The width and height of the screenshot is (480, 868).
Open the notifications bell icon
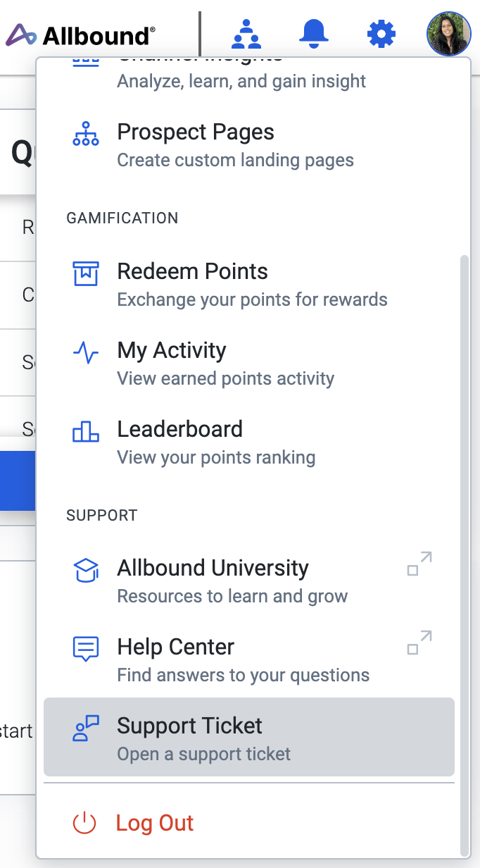click(x=314, y=33)
